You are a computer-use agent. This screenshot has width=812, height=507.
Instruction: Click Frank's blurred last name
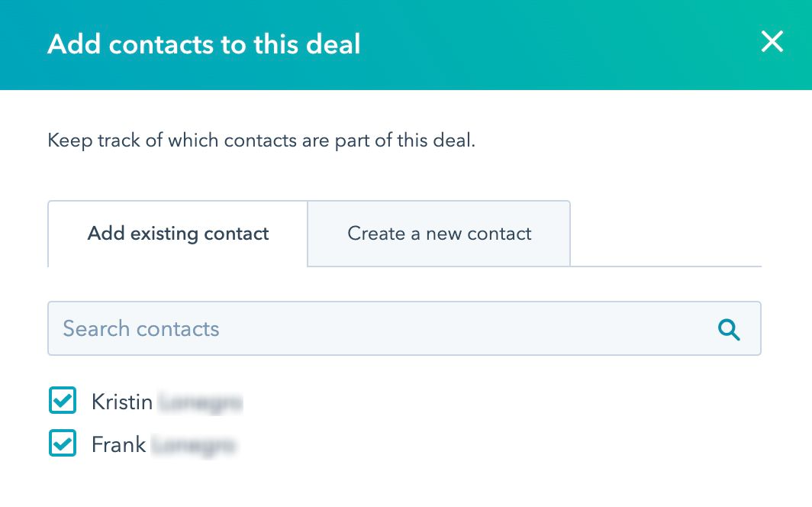(193, 444)
